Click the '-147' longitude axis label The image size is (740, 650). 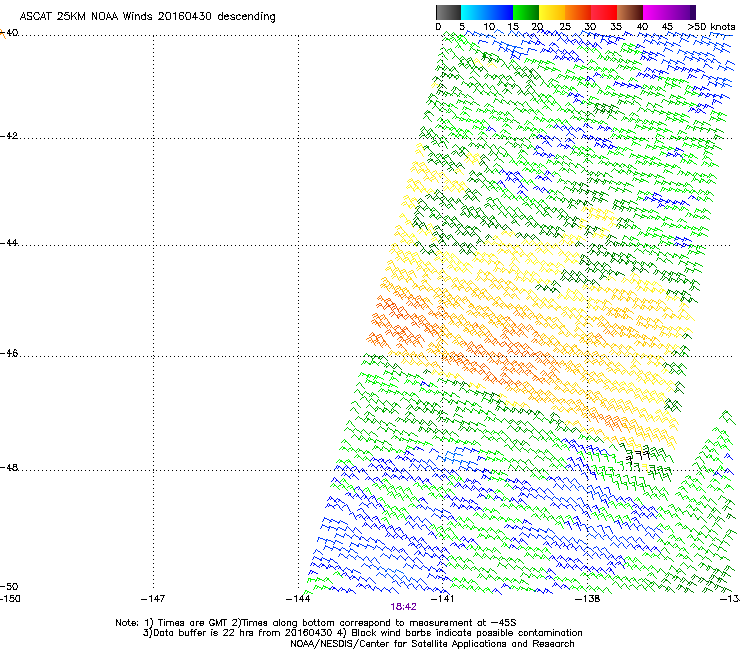153,599
